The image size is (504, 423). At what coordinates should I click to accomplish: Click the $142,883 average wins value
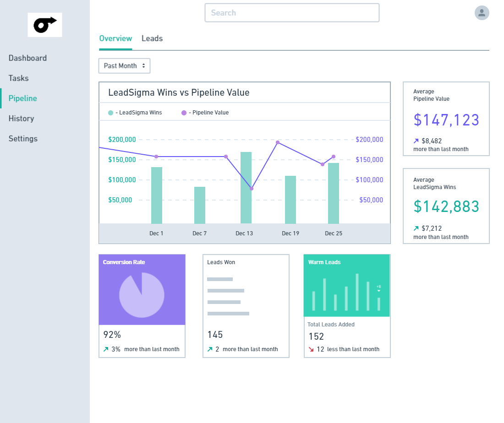[446, 206]
